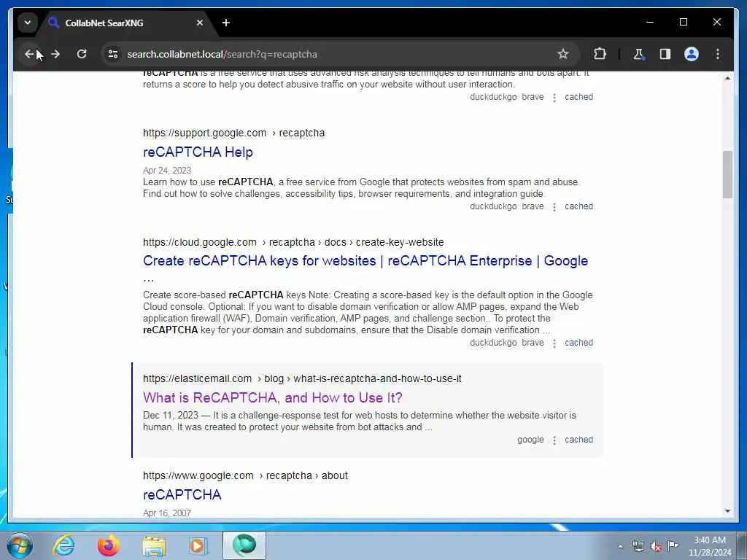Open cached link for elasticemail result
Image resolution: width=747 pixels, height=560 pixels.
tap(578, 440)
